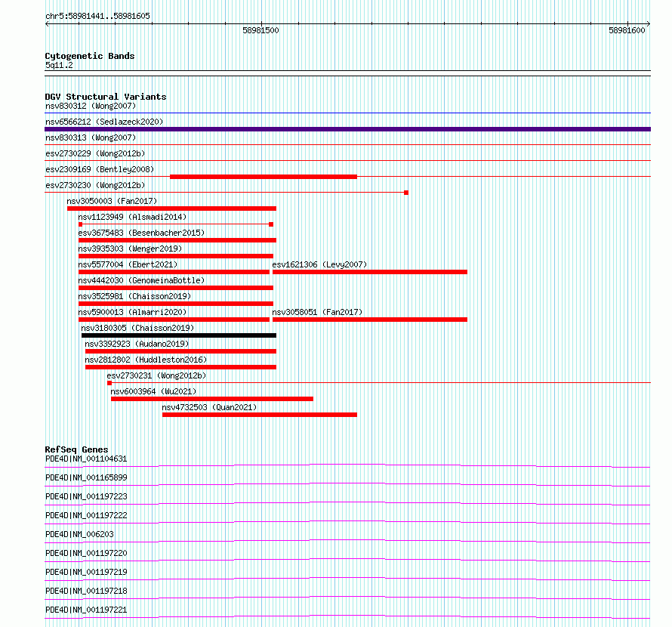The image size is (672, 627).
Task: Open gene transcript PDE4D|NM_001197222
Action: pos(86,515)
